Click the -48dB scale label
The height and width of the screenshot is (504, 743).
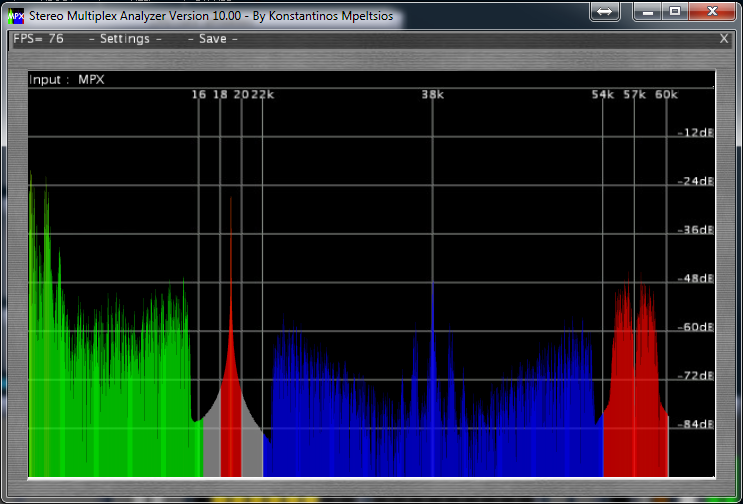pos(696,279)
